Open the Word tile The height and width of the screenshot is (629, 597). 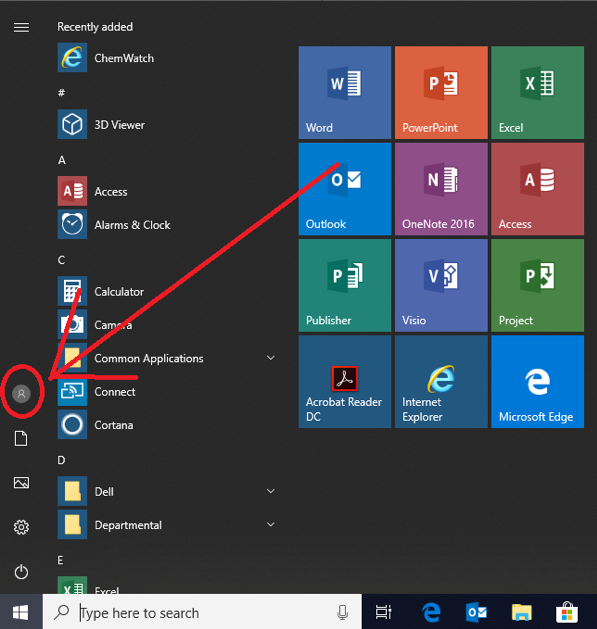click(345, 93)
